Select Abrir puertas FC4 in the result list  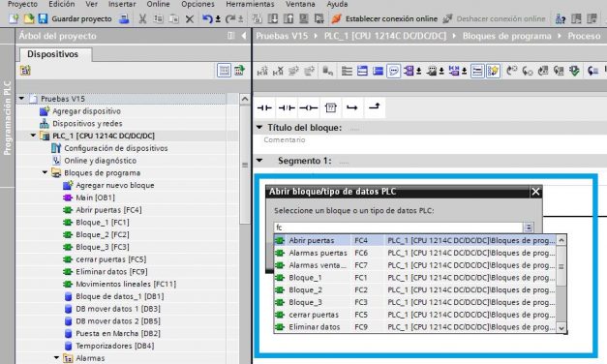pos(414,240)
